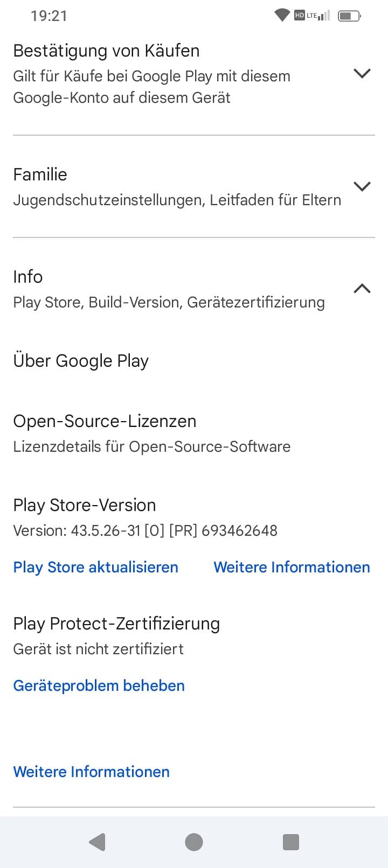Open Über Google Play
Screen dimensions: 388x868
(x=81, y=361)
